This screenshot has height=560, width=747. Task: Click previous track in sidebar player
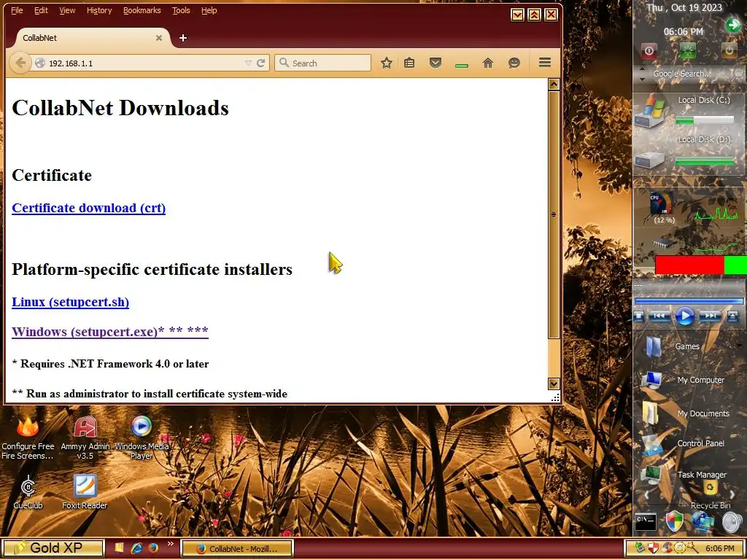coord(659,316)
